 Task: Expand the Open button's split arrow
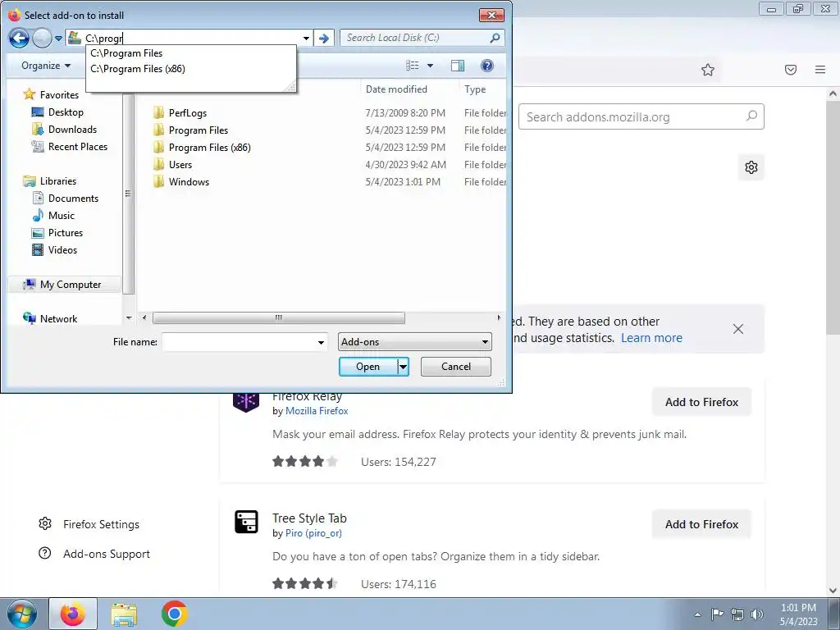coord(404,367)
